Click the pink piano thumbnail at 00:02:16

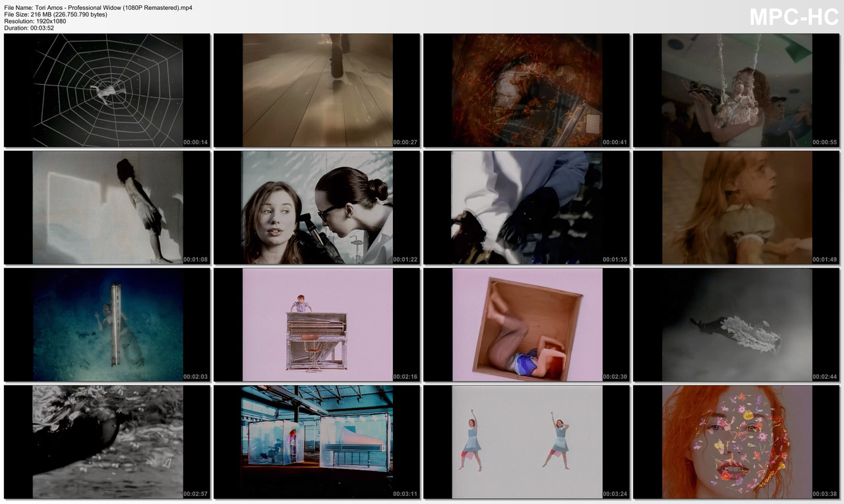(316, 325)
